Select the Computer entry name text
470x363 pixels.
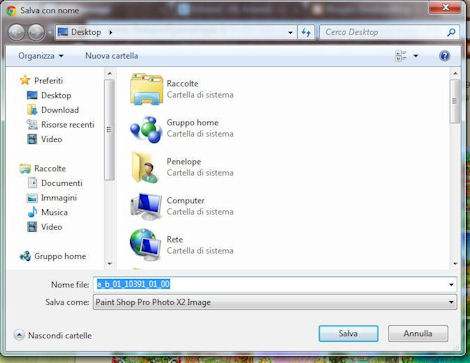click(185, 201)
